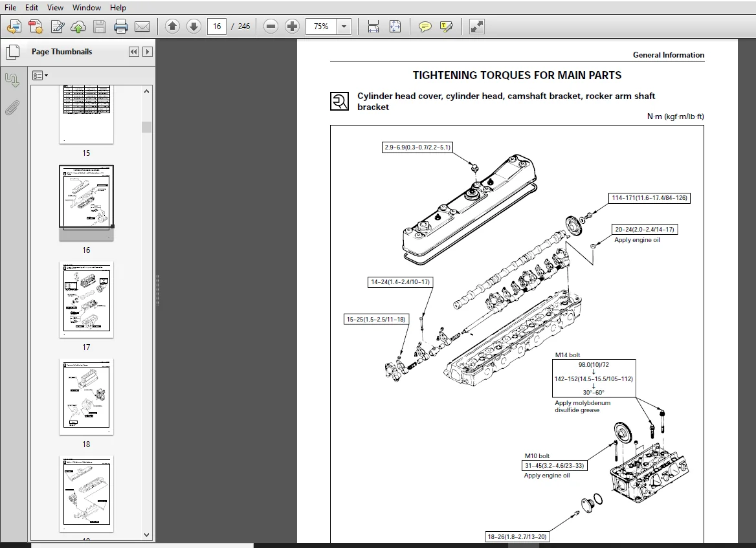The height and width of the screenshot is (548, 756).
Task: Click the panel splitter grip handle
Action: 158,290
